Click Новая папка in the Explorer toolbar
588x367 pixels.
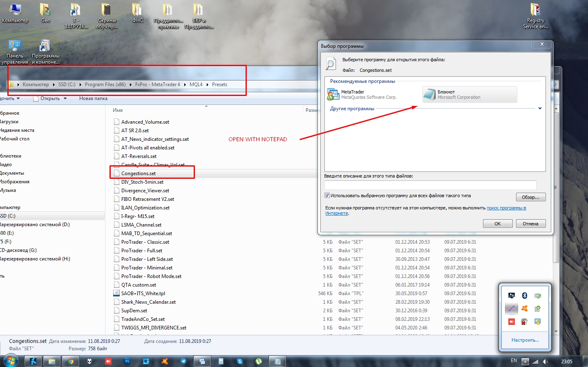[x=93, y=98]
